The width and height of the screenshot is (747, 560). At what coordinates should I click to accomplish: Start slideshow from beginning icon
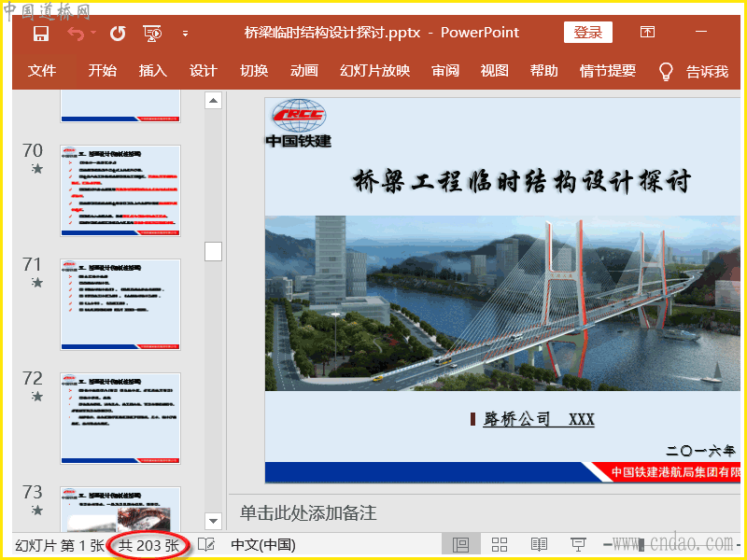(x=152, y=34)
